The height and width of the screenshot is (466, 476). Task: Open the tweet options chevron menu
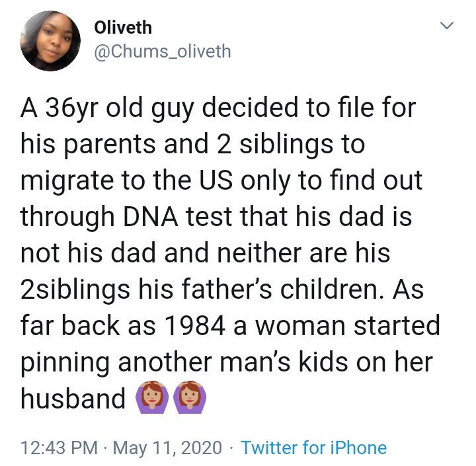(448, 26)
